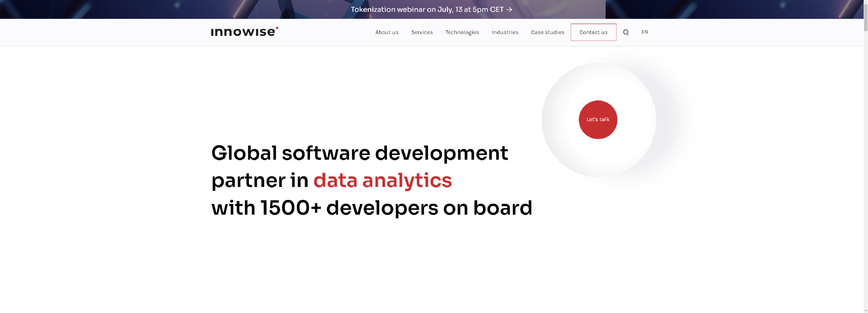Click the Innowise logo

(245, 31)
